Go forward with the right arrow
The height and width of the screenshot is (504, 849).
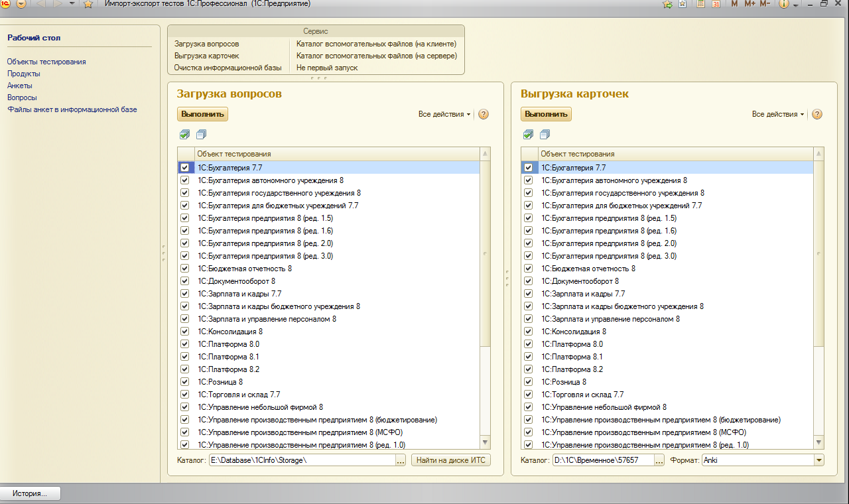click(x=58, y=3)
